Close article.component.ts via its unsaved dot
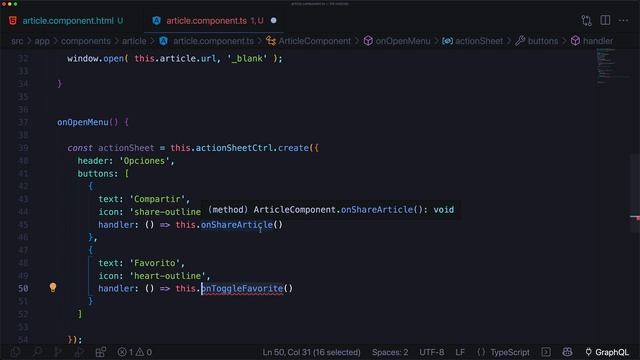The height and width of the screenshot is (360, 640). 273,20
